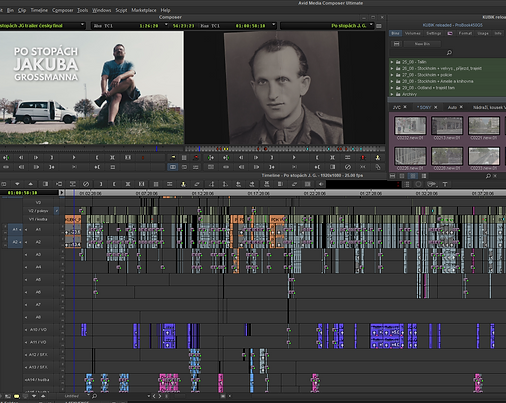Click the magnifier in project bin search
The height and width of the screenshot is (403, 506).
coord(449,52)
